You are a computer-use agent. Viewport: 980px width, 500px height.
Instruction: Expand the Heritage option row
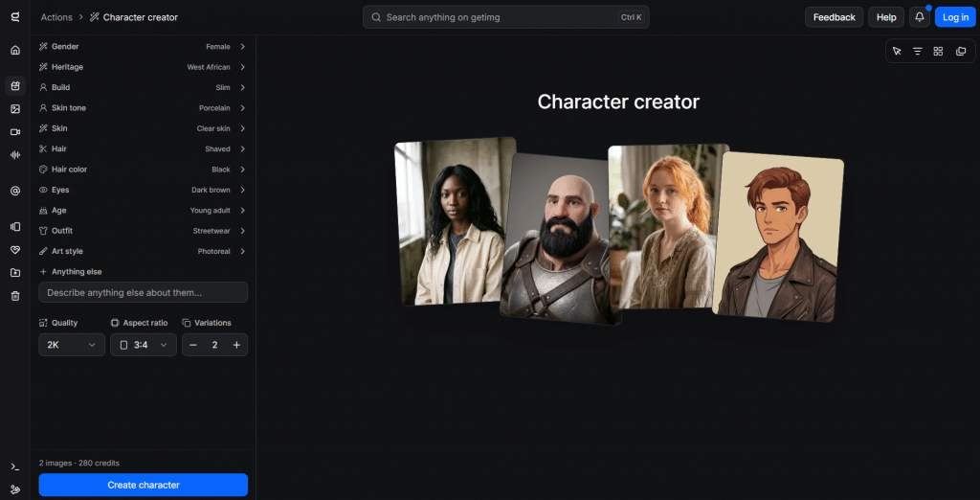click(144, 67)
